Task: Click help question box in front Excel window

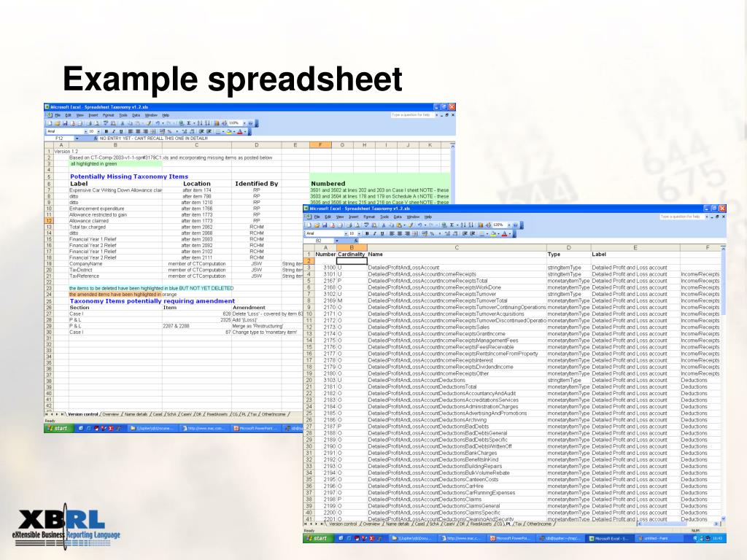Action: click(x=681, y=217)
